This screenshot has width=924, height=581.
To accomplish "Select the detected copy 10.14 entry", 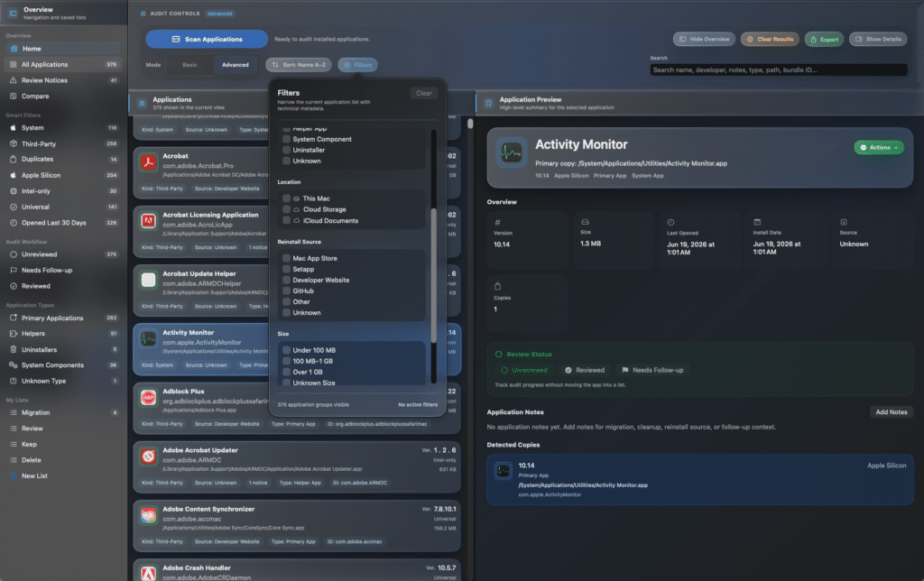I will [x=699, y=480].
